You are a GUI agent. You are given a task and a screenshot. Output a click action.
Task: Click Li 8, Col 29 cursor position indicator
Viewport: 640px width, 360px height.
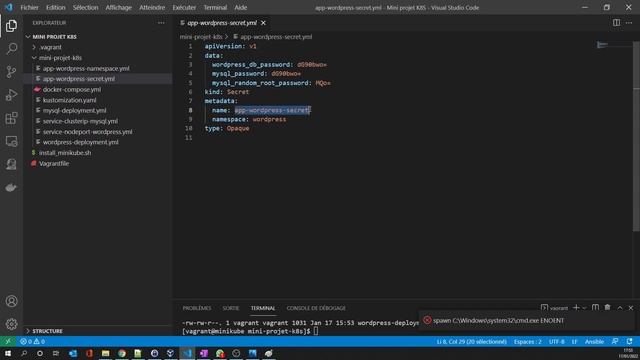pos(471,341)
